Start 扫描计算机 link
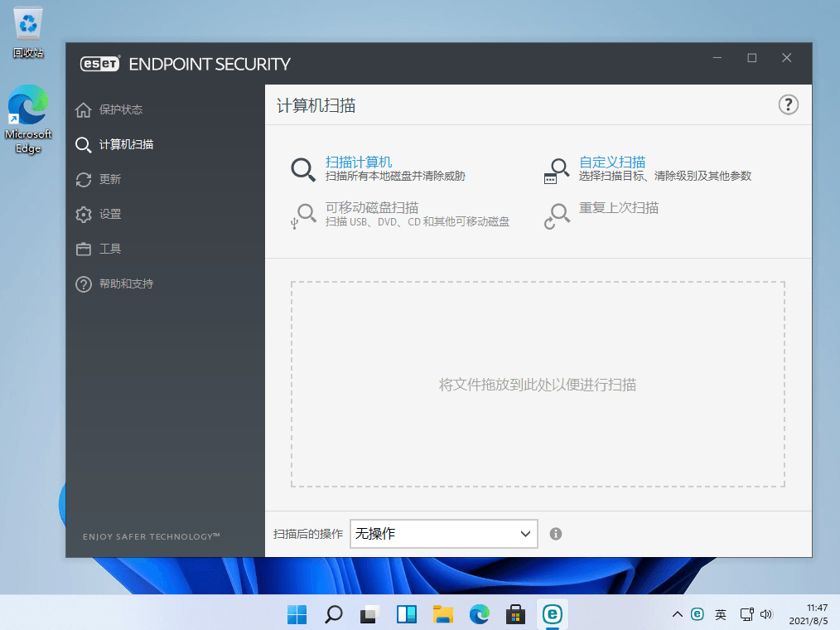840x630 pixels. pyautogui.click(x=359, y=162)
